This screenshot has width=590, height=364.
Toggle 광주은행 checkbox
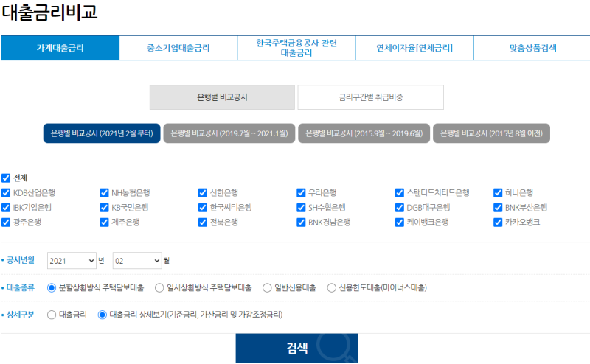click(6, 223)
